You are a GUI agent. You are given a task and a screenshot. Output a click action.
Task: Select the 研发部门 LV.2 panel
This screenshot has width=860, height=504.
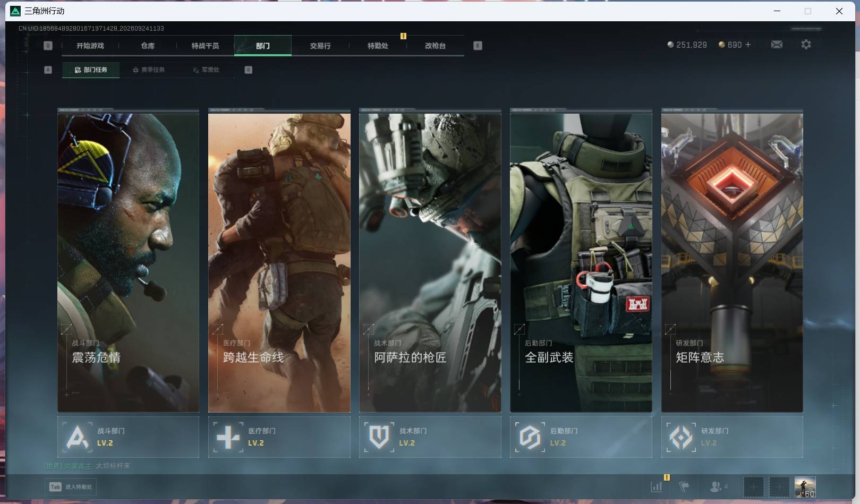click(x=732, y=437)
